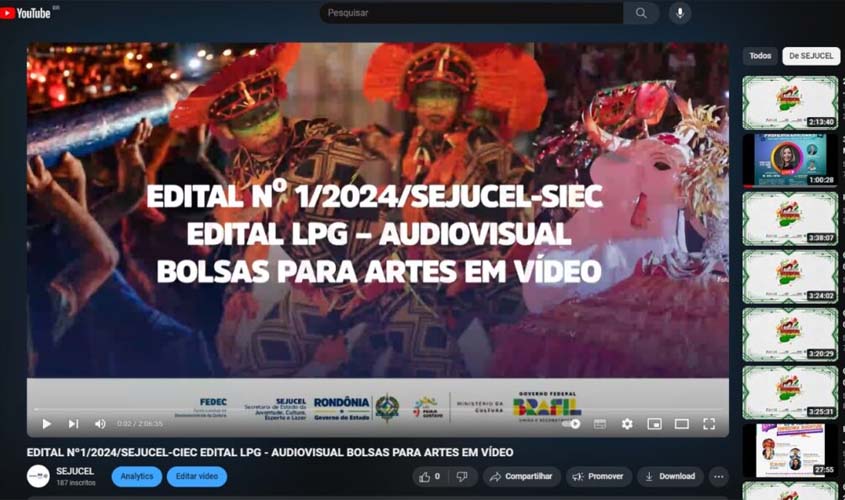This screenshot has width=845, height=500.
Task: Skip to the next video
Action: click(x=73, y=424)
